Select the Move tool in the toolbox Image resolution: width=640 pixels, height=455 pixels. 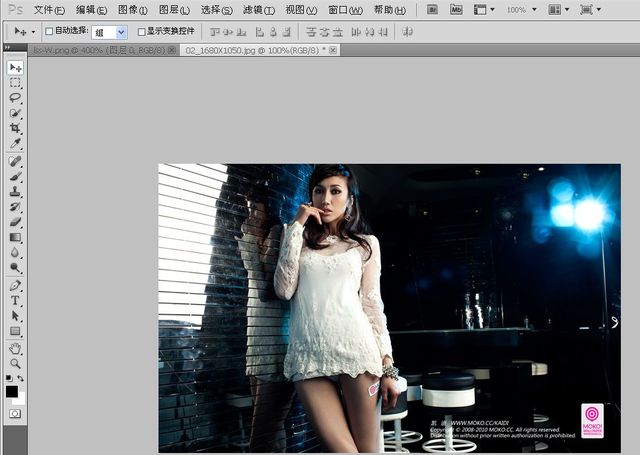pos(16,68)
